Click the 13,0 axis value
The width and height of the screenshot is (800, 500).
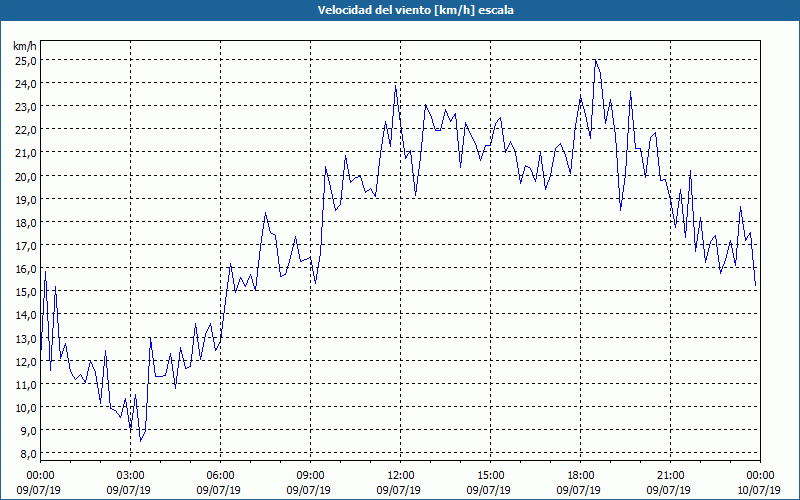point(25,338)
